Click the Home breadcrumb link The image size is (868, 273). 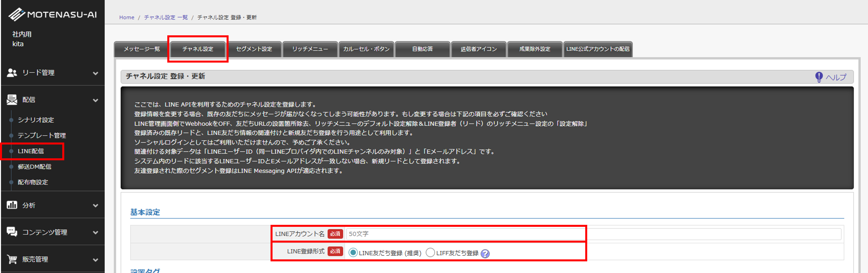coord(127,18)
